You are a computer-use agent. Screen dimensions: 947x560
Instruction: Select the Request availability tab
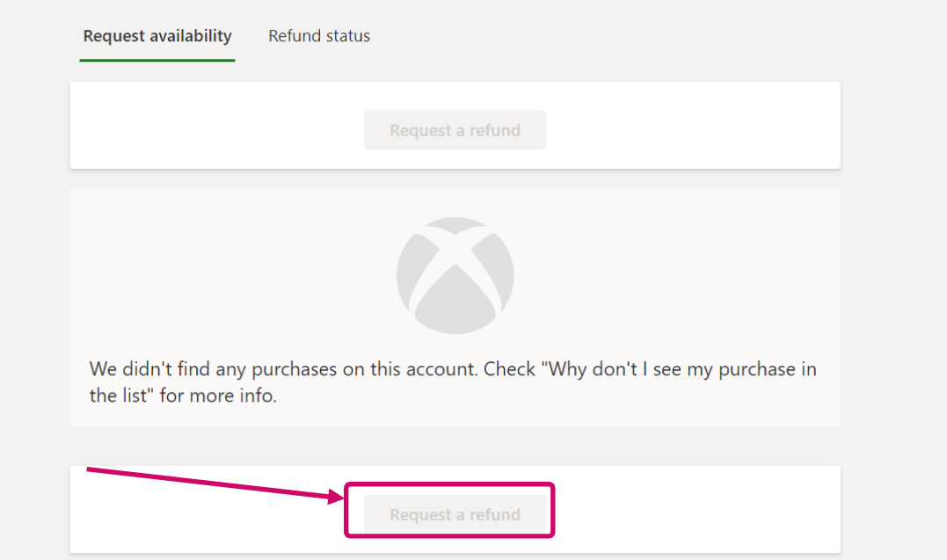click(157, 36)
